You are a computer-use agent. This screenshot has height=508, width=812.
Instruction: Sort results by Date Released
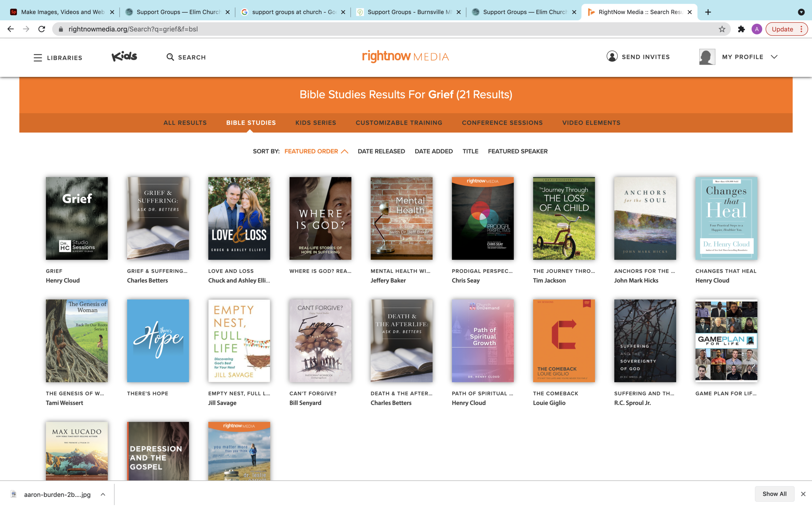(x=381, y=151)
